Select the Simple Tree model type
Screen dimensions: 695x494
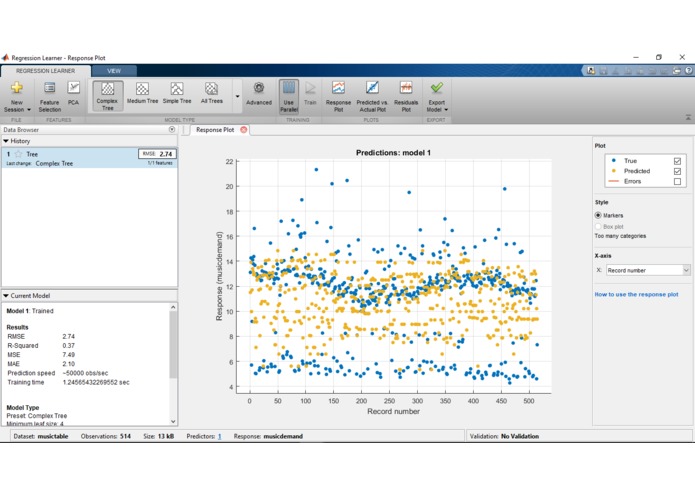point(177,93)
